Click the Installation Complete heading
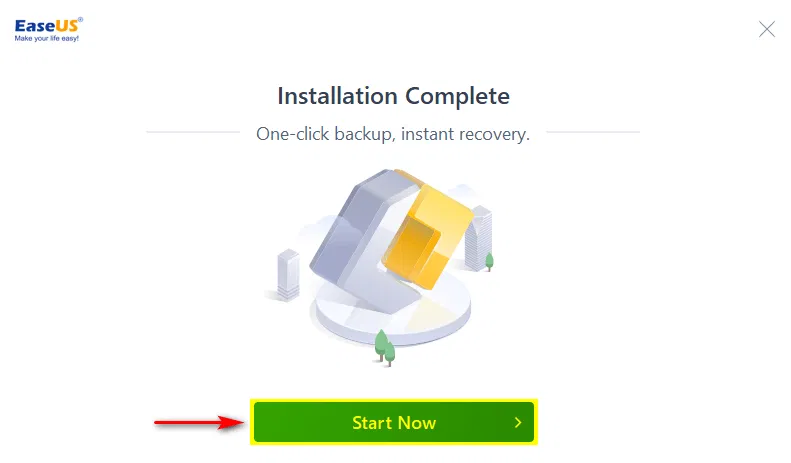The image size is (791, 463). point(393,96)
